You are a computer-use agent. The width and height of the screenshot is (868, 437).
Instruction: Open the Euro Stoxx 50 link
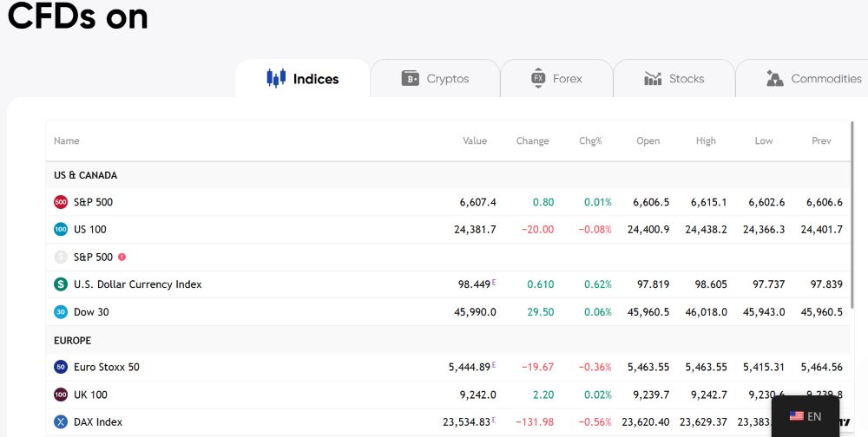[106, 367]
